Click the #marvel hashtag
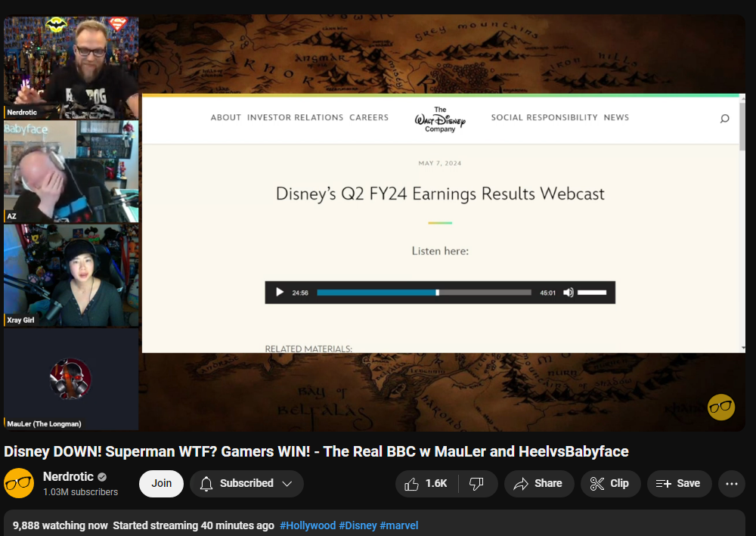Image resolution: width=756 pixels, height=536 pixels. pos(398,525)
